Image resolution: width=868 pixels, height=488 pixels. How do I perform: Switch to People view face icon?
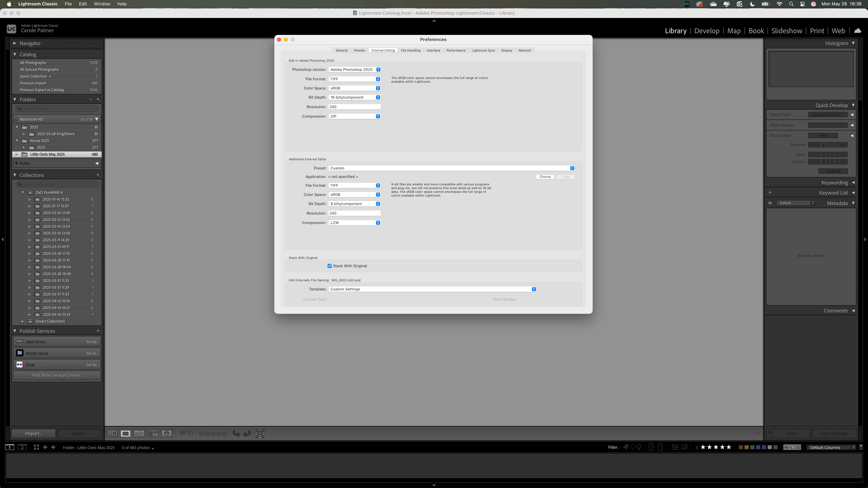click(x=166, y=434)
